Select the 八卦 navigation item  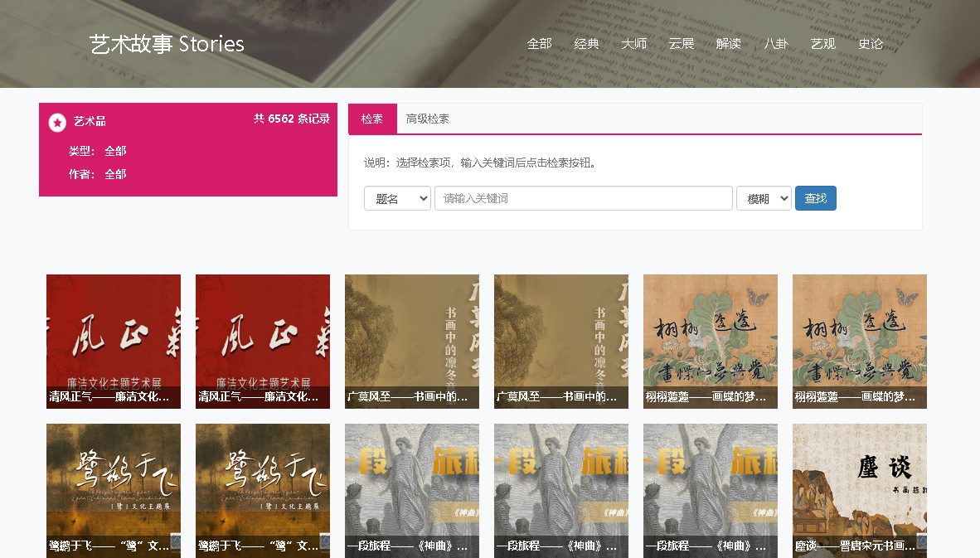[776, 44]
